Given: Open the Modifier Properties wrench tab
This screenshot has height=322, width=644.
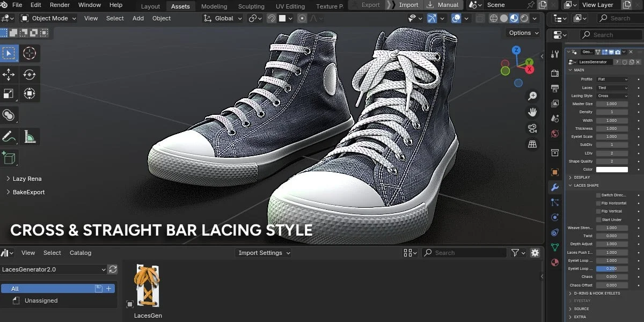Looking at the screenshot, I should [554, 187].
